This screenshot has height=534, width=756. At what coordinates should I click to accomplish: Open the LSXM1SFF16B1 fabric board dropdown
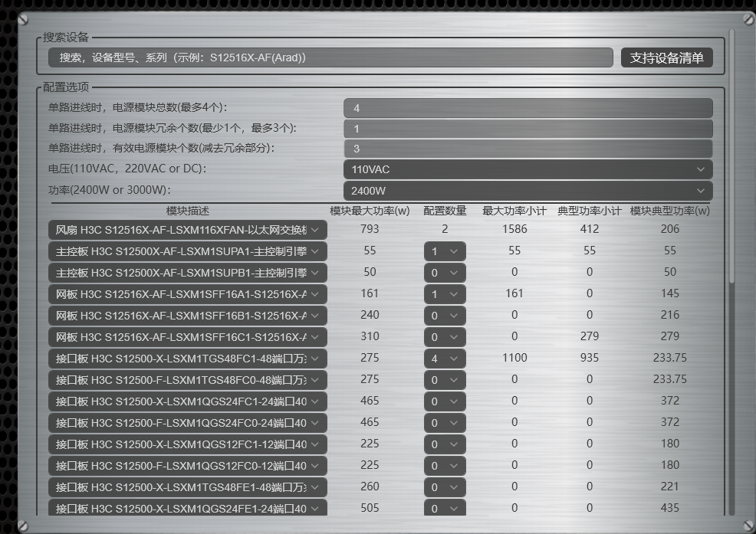pyautogui.click(x=188, y=316)
